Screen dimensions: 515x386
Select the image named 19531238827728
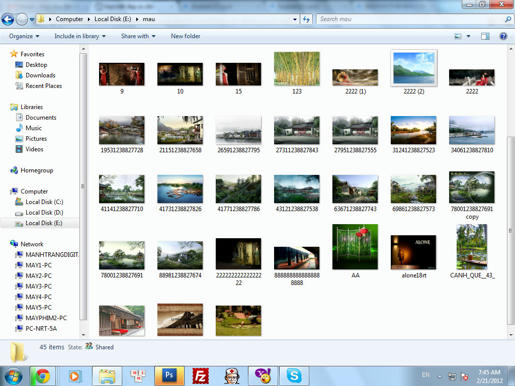[x=122, y=130]
